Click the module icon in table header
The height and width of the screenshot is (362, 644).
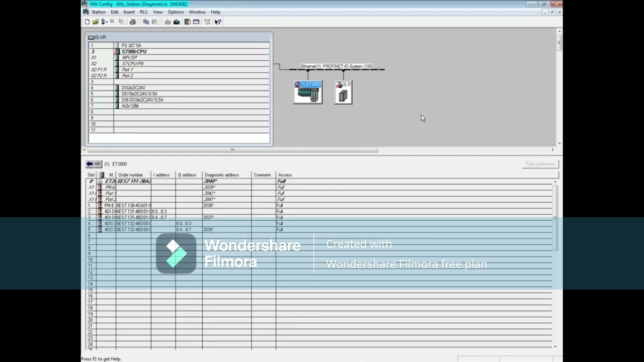point(102,175)
